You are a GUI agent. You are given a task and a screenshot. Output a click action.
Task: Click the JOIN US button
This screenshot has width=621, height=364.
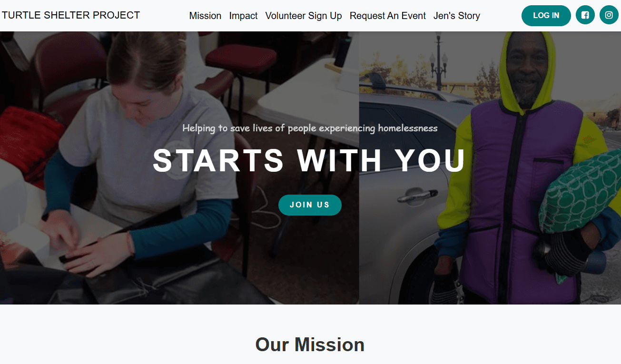pos(310,205)
